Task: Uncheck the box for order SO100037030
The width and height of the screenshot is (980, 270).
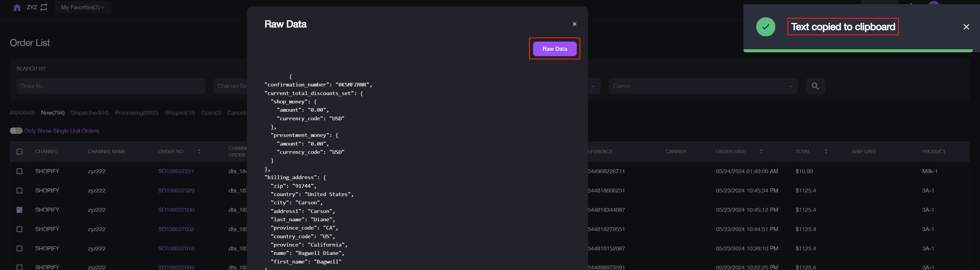Action: coord(19,210)
